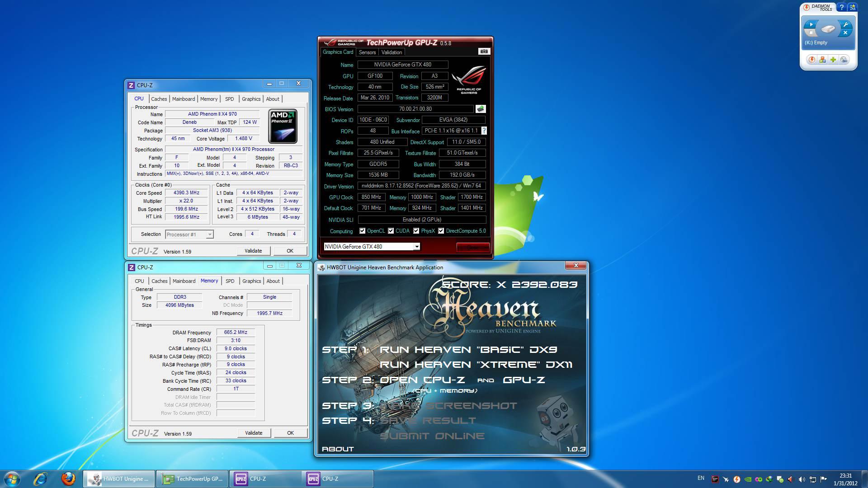Image resolution: width=868 pixels, height=488 pixels.
Task: Click the Driver Version field in GPU-Z
Action: (x=422, y=186)
